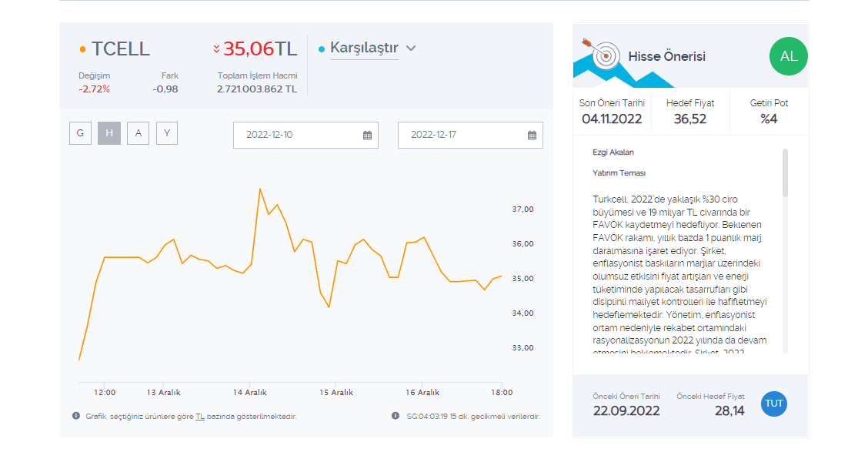The height and width of the screenshot is (459, 868).
Task: Click the start date field 2022-12-10
Action: (305, 136)
